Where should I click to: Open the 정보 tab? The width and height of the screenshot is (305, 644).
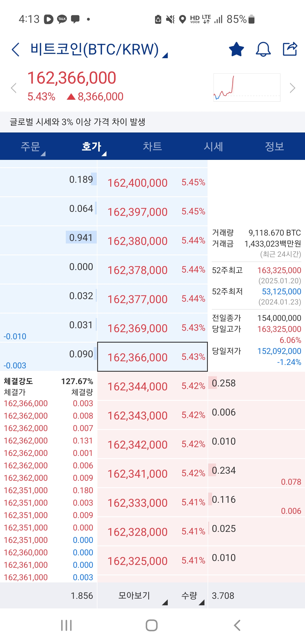[274, 147]
